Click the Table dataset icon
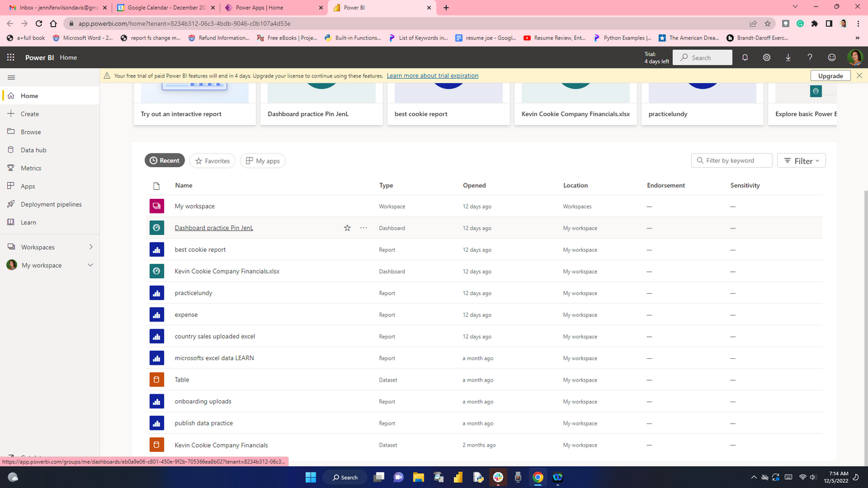The width and height of the screenshot is (868, 488). pos(156,380)
